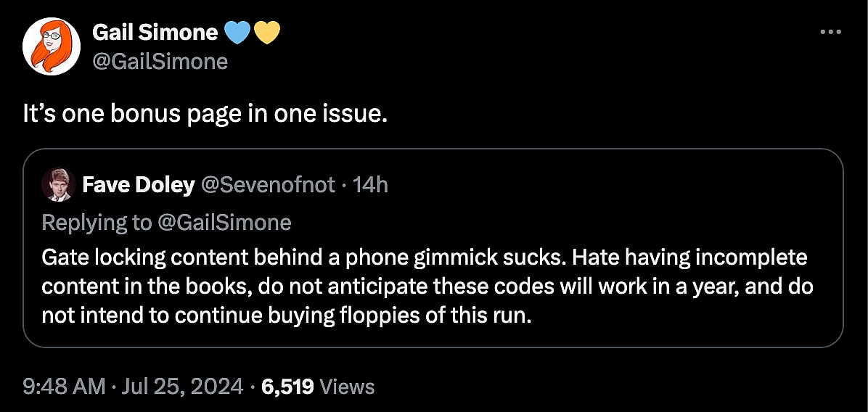Click the @GailSimone handle under the display name

click(160, 62)
